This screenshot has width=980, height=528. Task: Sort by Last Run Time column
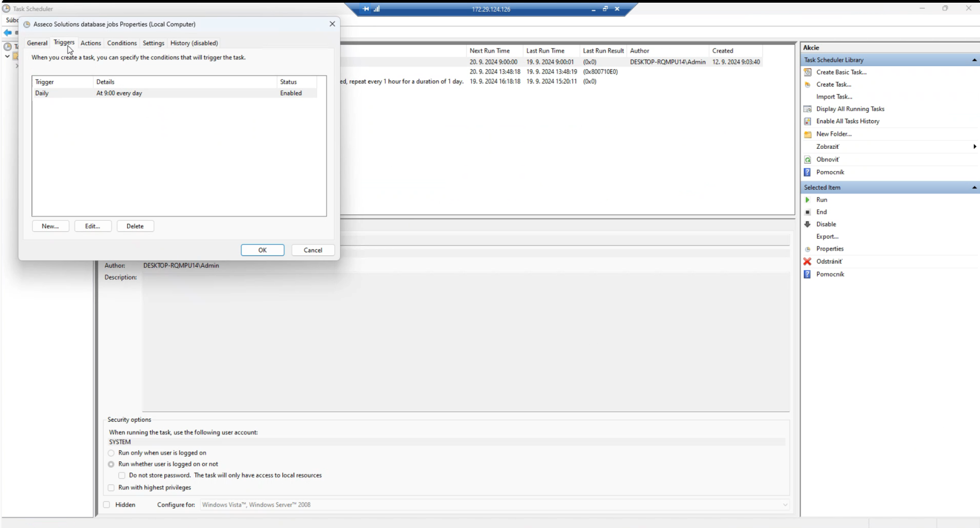coord(551,51)
